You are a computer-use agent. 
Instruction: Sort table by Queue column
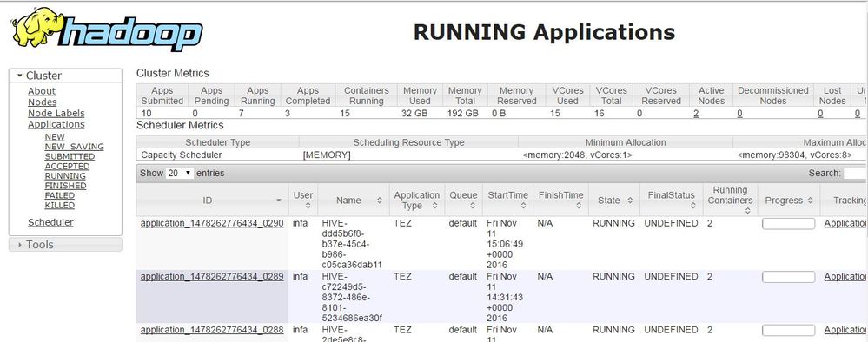tap(463, 201)
